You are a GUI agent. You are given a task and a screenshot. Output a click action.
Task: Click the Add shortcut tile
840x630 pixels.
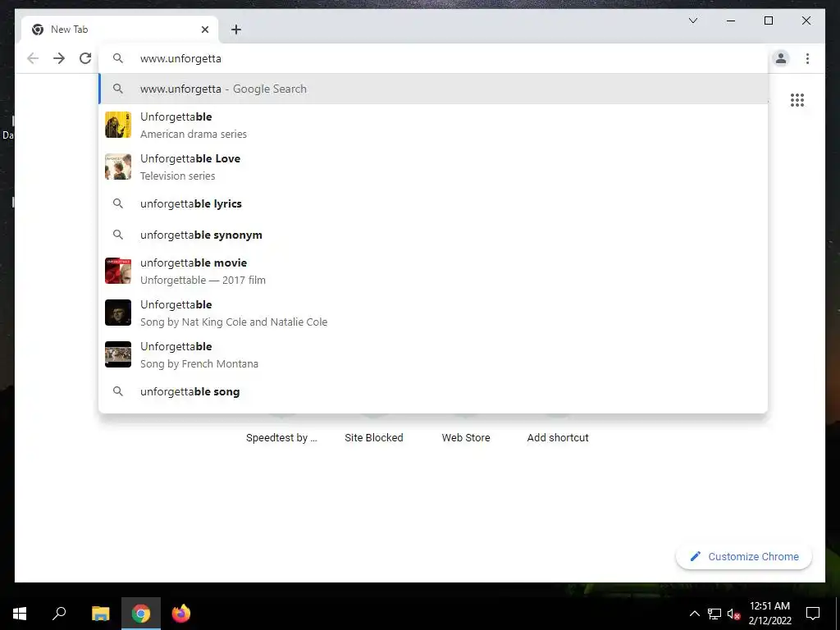[558, 438]
